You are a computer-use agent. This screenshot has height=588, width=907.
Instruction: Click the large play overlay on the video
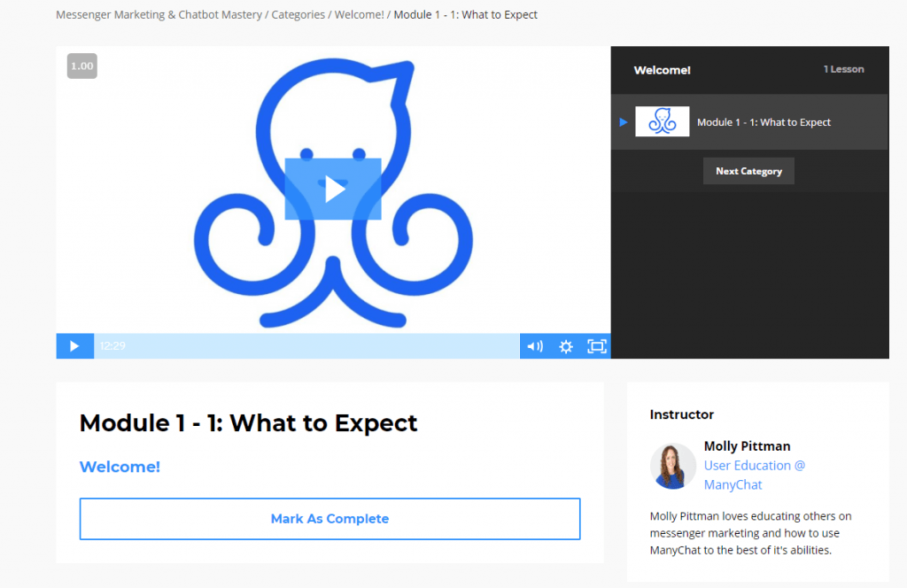click(x=333, y=189)
